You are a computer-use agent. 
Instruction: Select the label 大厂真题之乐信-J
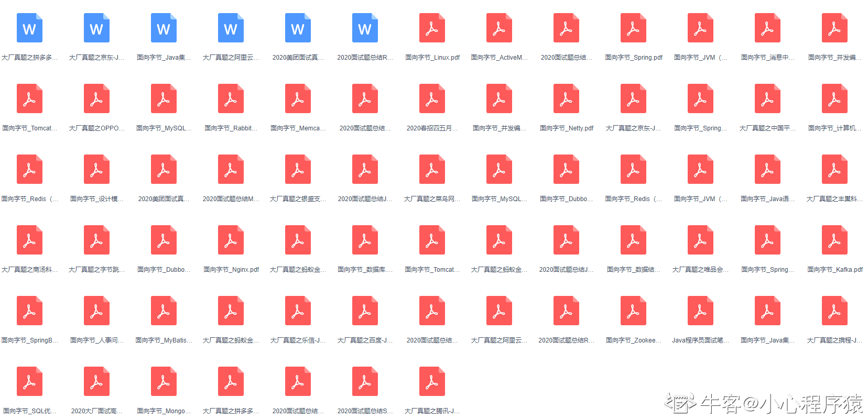click(298, 340)
